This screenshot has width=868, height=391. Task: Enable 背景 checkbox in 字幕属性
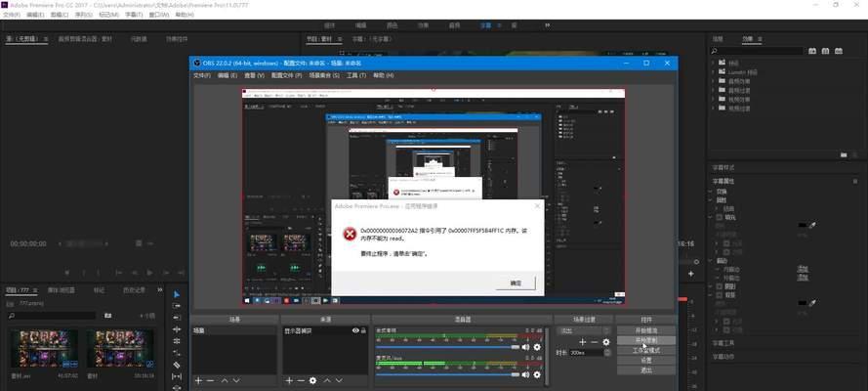click(x=719, y=295)
